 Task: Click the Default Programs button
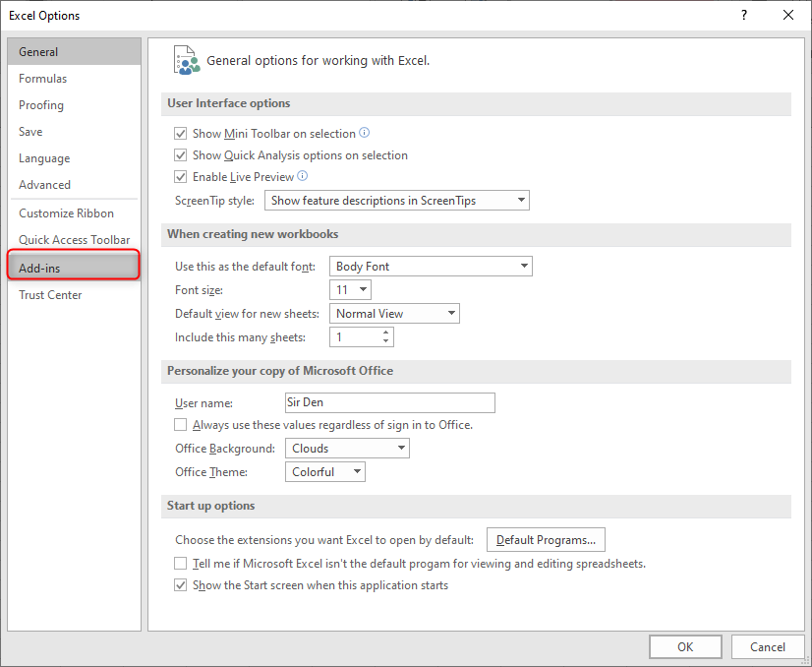(546, 540)
